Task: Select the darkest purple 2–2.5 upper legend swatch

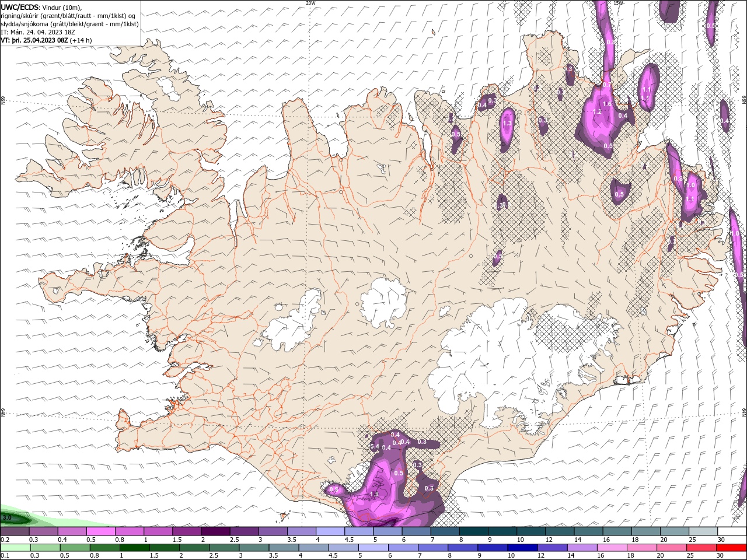Action: click(x=215, y=531)
